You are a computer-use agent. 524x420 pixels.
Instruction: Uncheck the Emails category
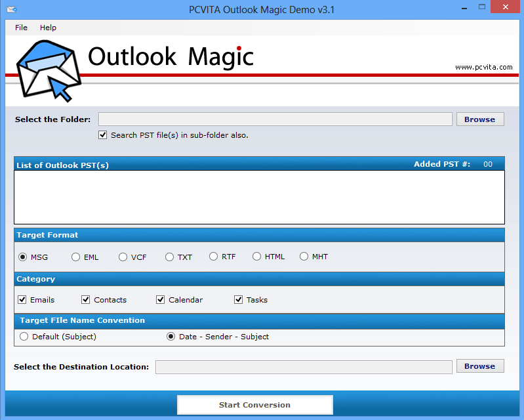[22, 300]
